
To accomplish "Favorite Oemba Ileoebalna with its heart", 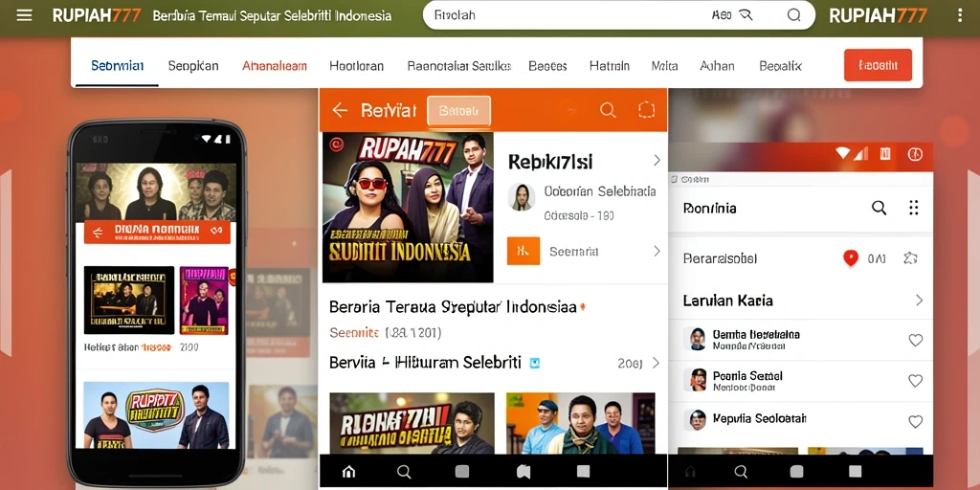I will [915, 340].
